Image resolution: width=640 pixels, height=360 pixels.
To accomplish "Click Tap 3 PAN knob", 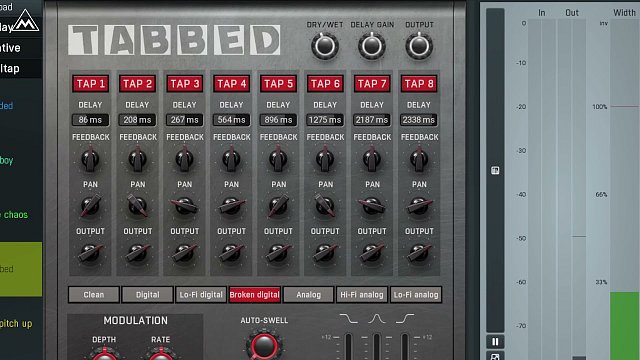I will pyautogui.click(x=184, y=206).
